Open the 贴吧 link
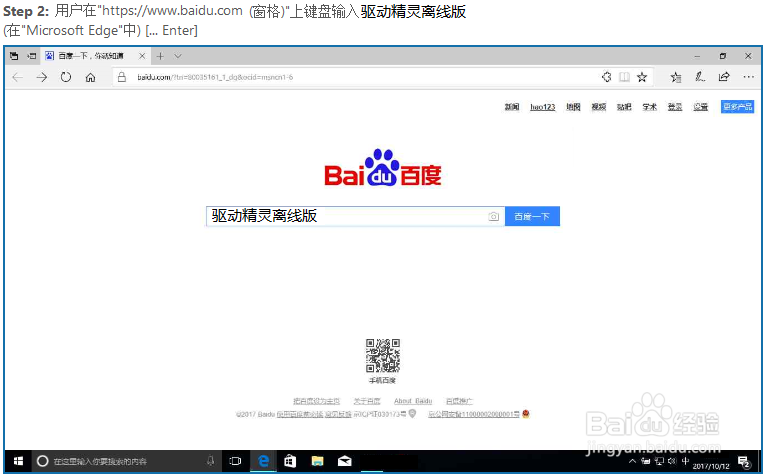This screenshot has width=764, height=474. (x=624, y=107)
